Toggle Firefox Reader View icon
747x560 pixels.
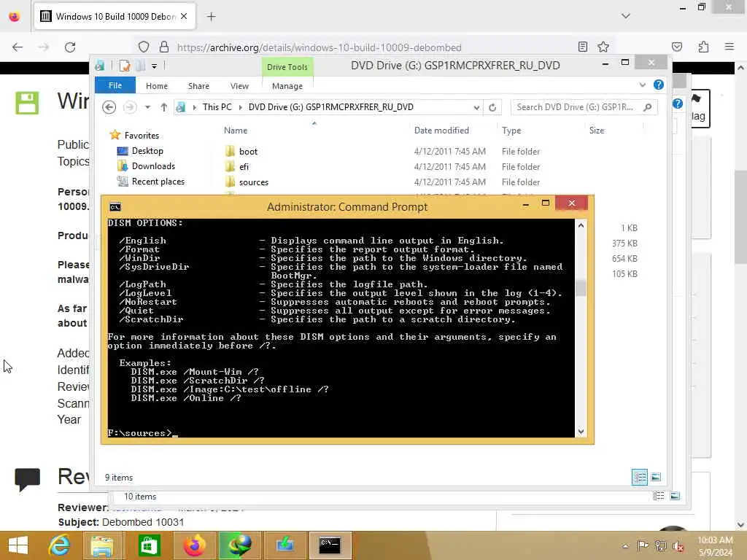point(582,47)
